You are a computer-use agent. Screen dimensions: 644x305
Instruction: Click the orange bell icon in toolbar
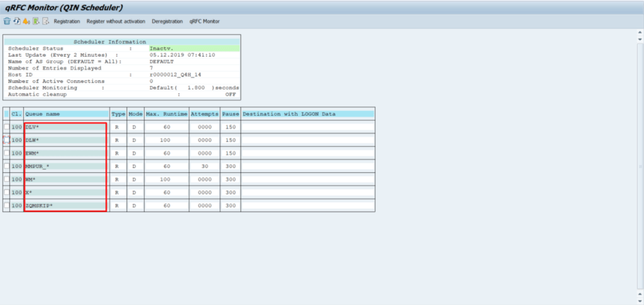26,21
